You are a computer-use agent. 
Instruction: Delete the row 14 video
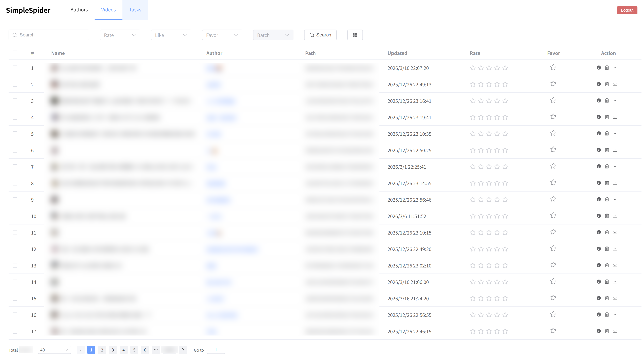(607, 282)
